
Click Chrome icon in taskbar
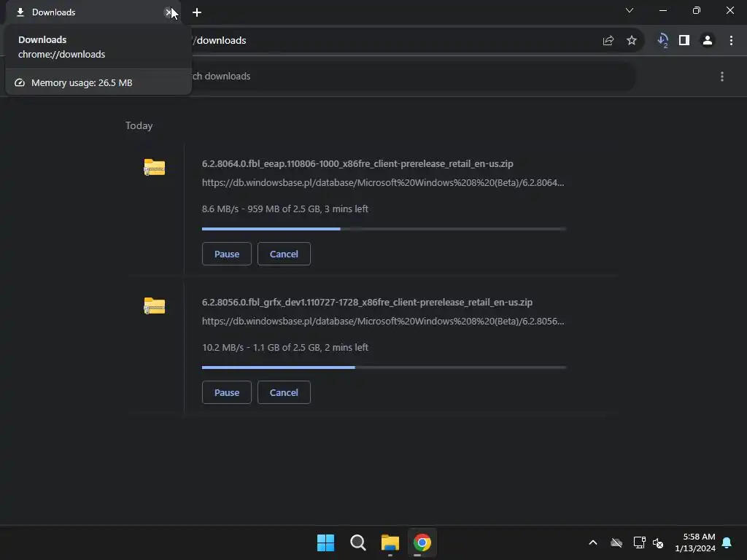click(422, 542)
